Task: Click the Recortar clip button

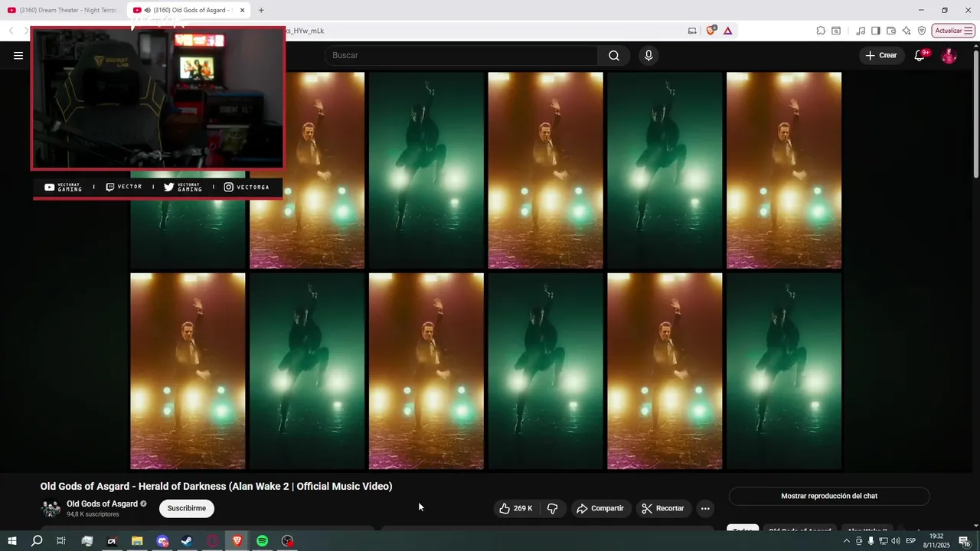Action: click(663, 508)
